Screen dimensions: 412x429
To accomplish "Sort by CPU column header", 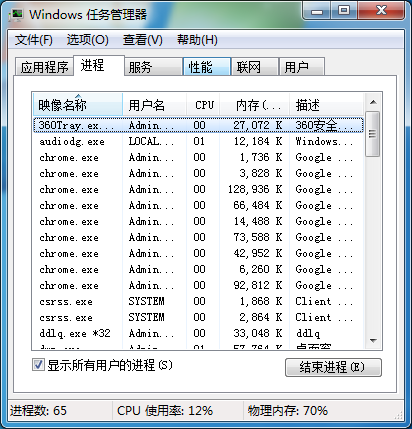I will (x=203, y=105).
